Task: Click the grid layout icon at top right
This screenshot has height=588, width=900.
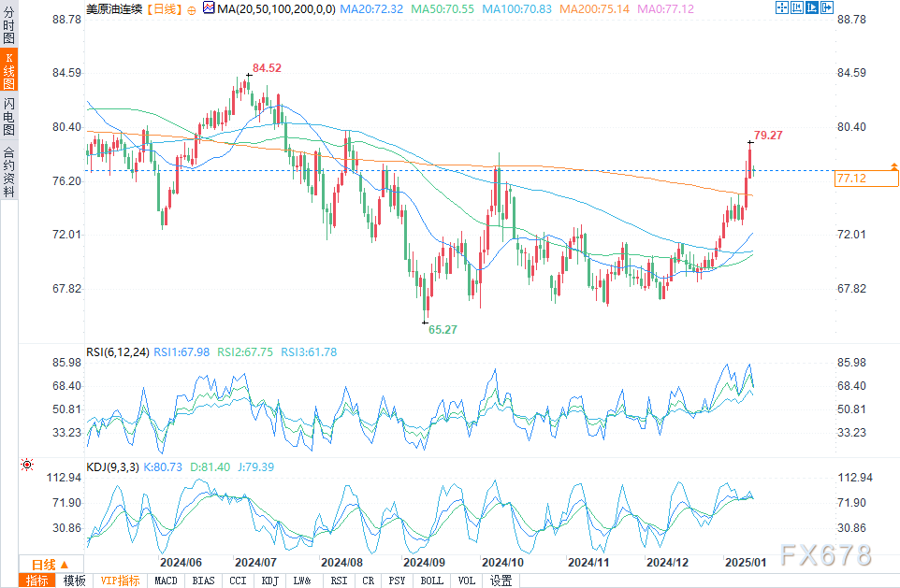Action: coord(782,7)
